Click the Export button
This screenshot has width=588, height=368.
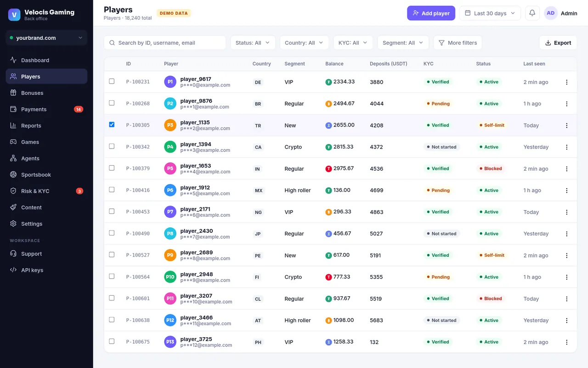pos(558,43)
